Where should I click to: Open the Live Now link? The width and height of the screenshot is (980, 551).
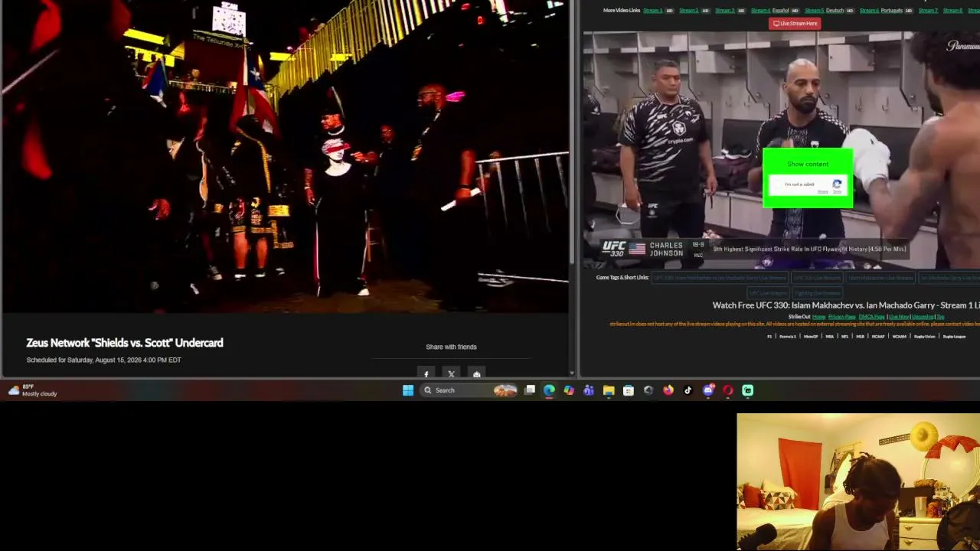point(898,317)
